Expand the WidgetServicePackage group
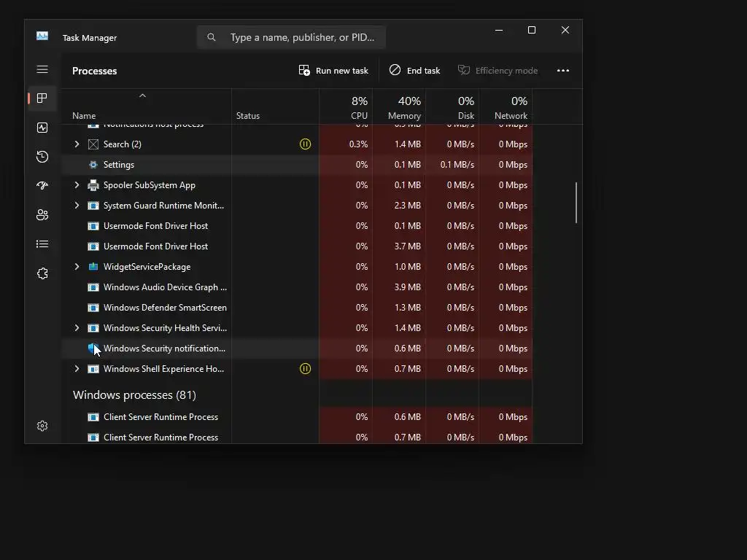747x560 pixels. 77,267
